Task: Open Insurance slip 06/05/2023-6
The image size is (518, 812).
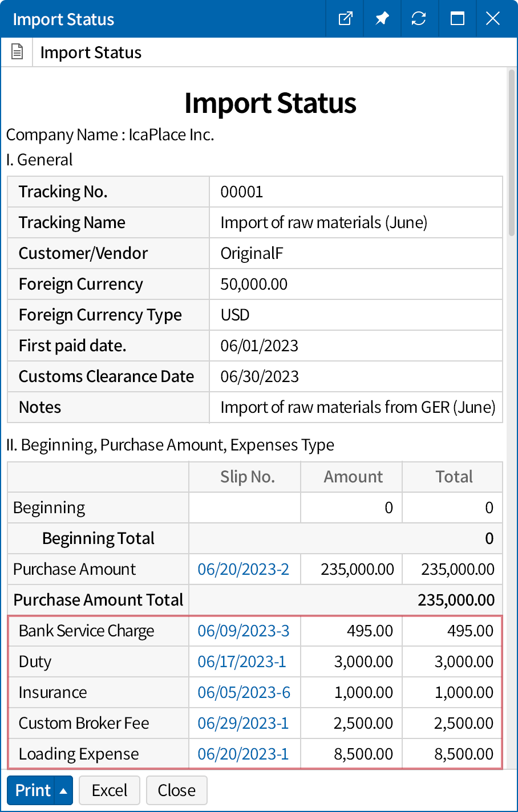Action: [x=244, y=692]
